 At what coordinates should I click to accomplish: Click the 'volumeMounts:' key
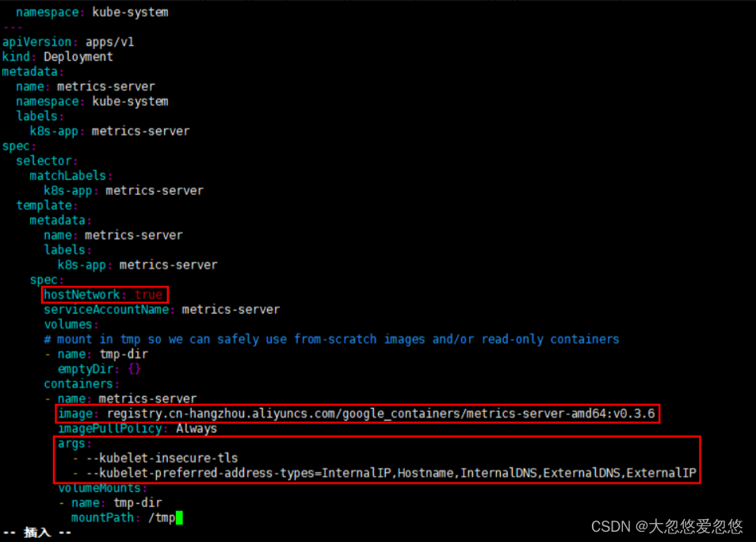tap(102, 488)
